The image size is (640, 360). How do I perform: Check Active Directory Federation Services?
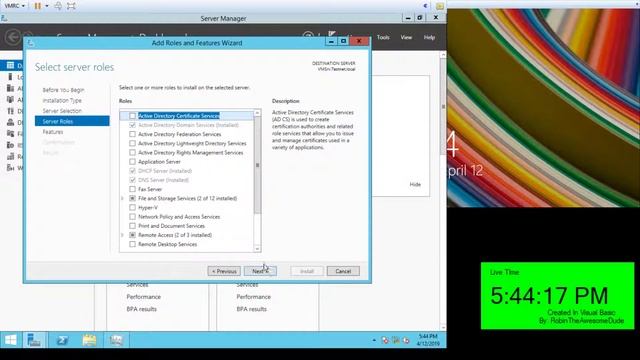pyautogui.click(x=132, y=134)
